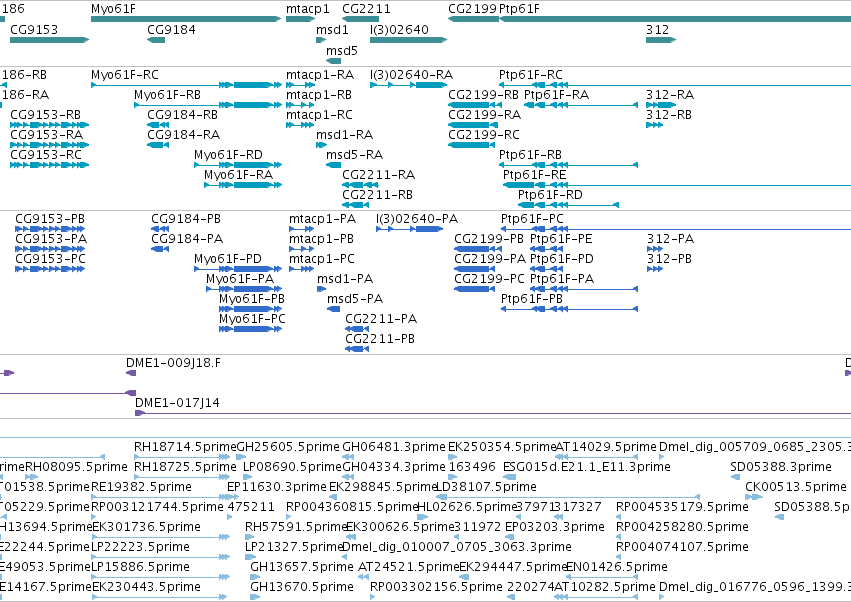Open the Ptp61F-RE transcript label
Image resolution: width=851 pixels, height=602 pixels.
point(535,175)
